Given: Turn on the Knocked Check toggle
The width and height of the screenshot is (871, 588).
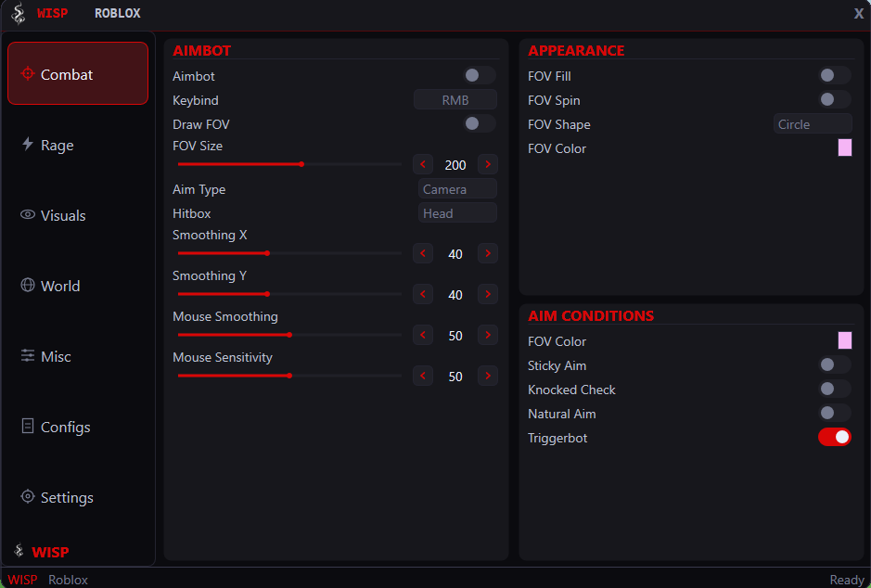Looking at the screenshot, I should click(x=834, y=389).
